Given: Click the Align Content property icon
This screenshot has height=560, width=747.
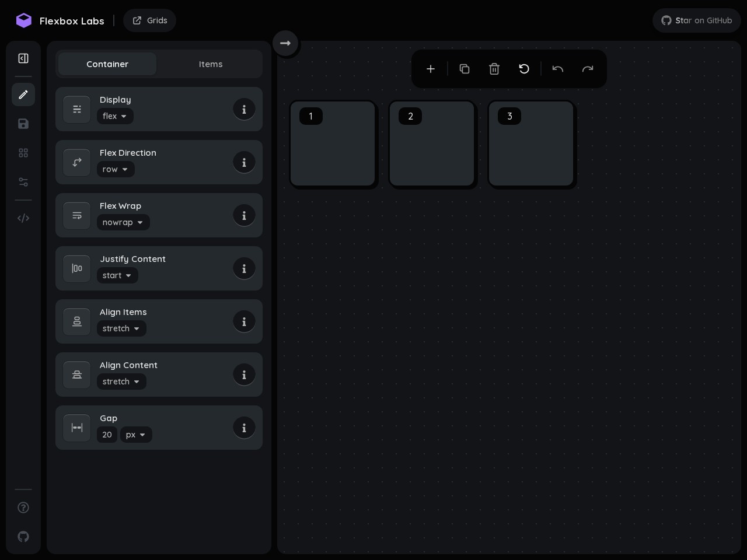Looking at the screenshot, I should point(77,374).
